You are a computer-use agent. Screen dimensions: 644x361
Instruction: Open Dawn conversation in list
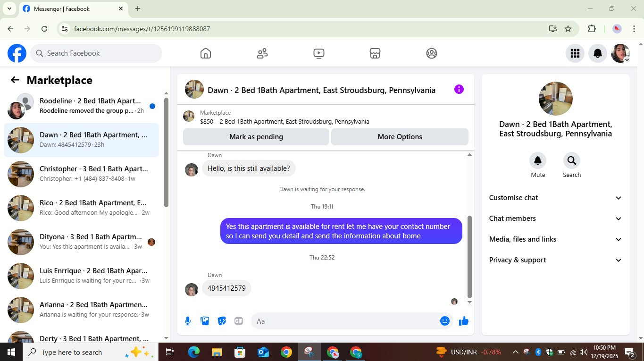[x=82, y=140]
